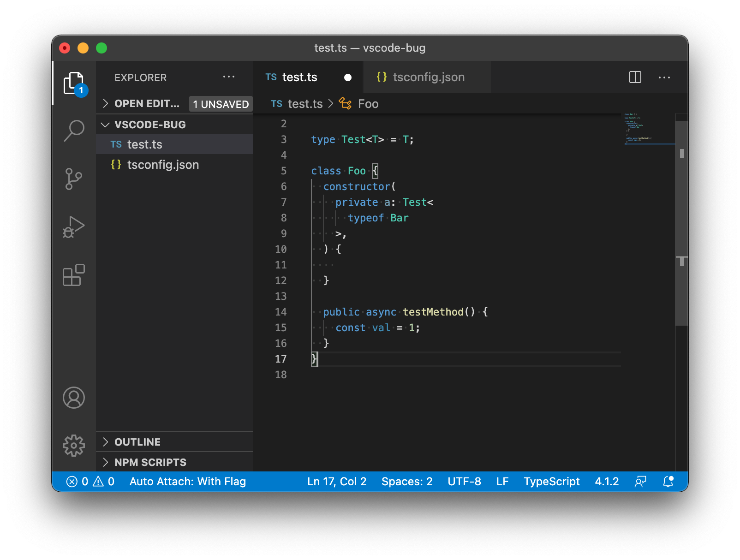Toggle Auto Attach: With Flag setting

pos(188,482)
